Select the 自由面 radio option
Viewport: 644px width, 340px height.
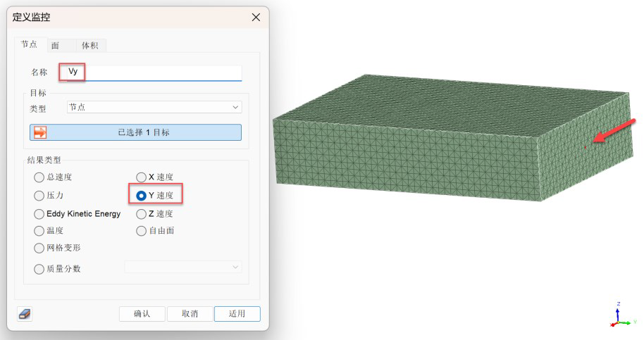[141, 231]
